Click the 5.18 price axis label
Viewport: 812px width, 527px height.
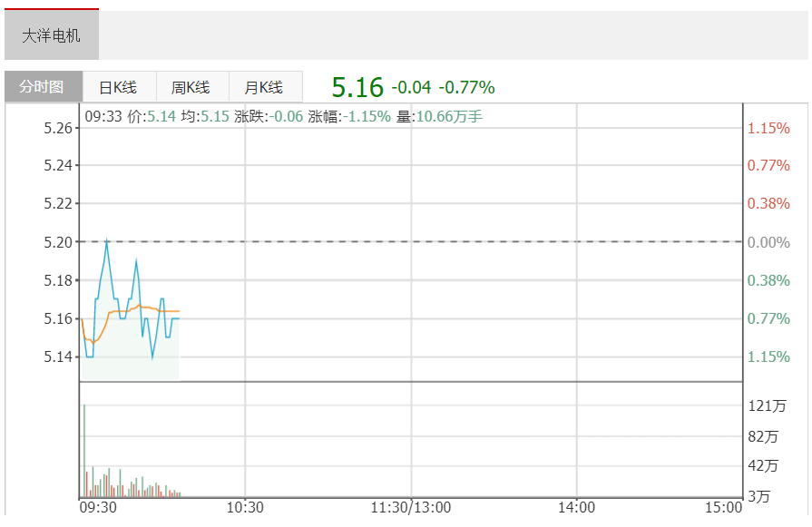(58, 280)
